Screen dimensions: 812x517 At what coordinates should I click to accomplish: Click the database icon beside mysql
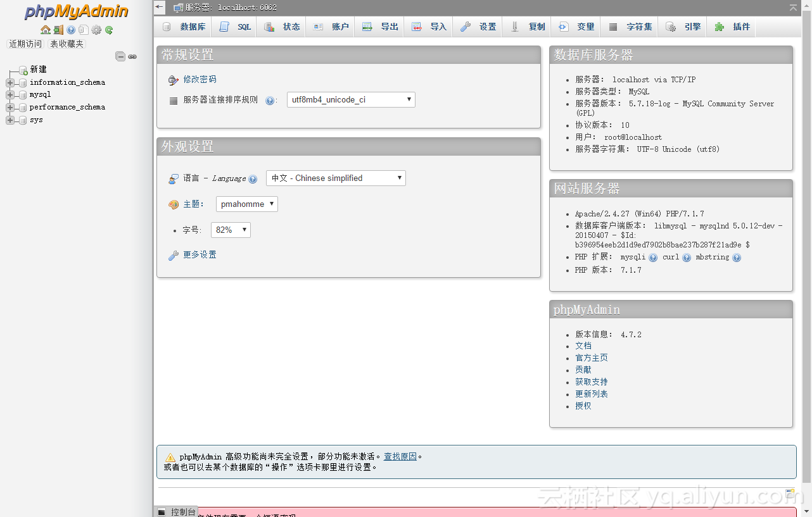(x=23, y=94)
